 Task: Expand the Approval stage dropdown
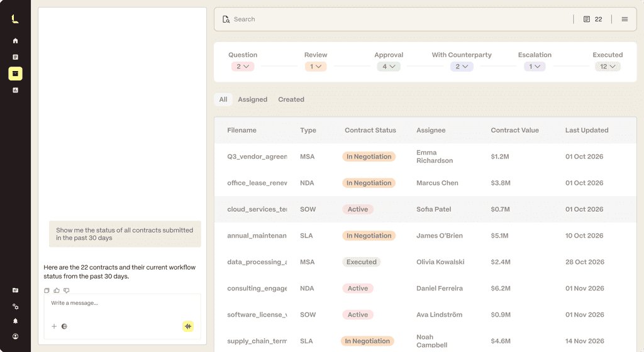(x=389, y=67)
